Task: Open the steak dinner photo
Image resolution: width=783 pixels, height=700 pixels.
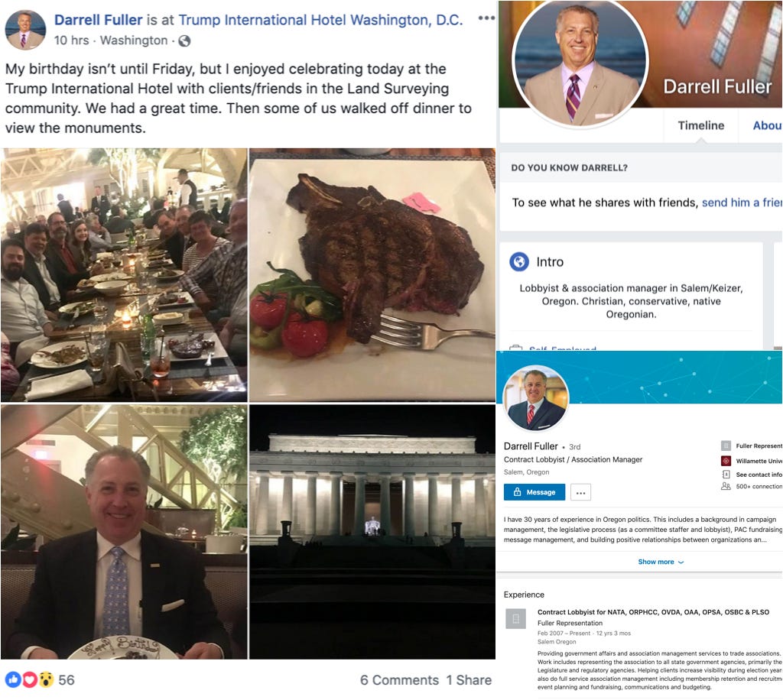Action: tap(372, 275)
